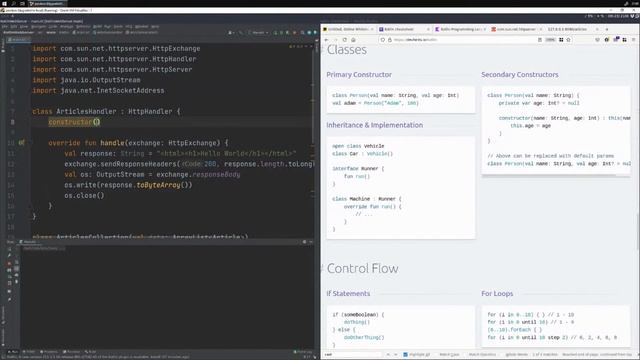Toggle Whole Words in find bar
Image resolution: width=640 pixels, height=360 pixels.
click(x=516, y=355)
